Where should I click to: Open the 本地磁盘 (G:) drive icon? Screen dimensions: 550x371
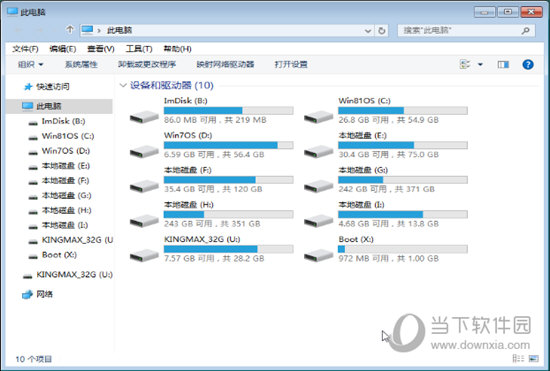click(x=318, y=186)
